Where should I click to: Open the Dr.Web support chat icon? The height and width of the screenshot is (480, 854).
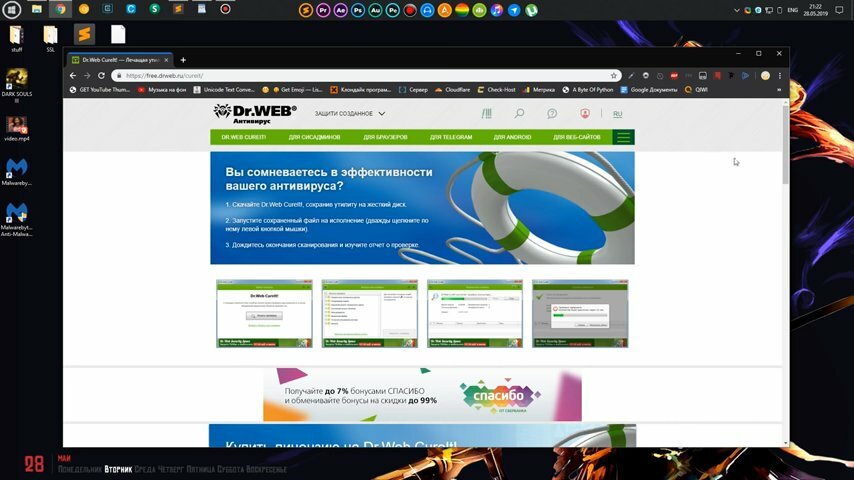point(552,113)
